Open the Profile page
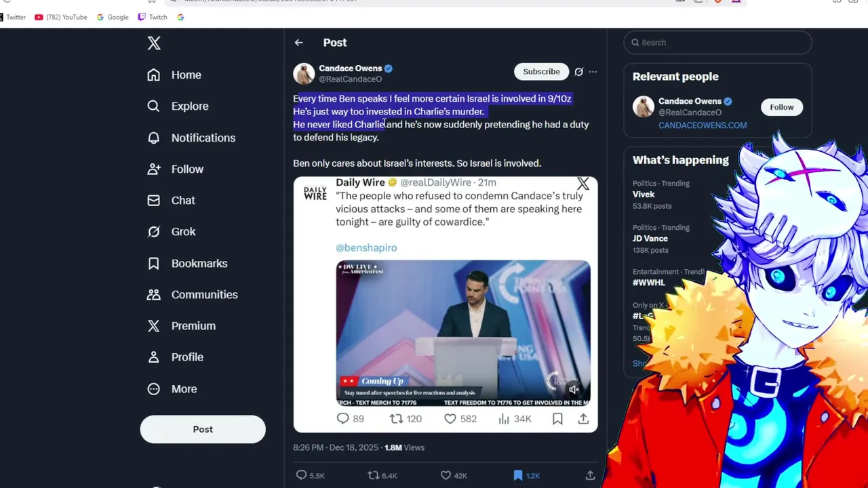 point(175,357)
